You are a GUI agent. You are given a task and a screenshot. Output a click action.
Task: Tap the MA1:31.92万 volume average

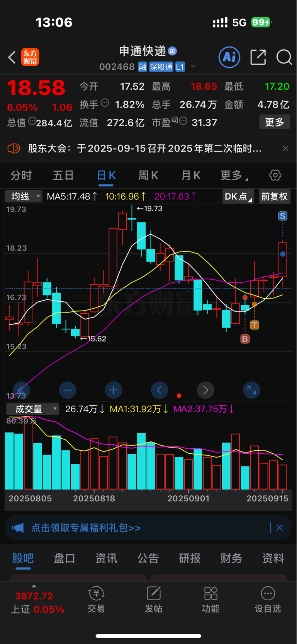point(139,409)
